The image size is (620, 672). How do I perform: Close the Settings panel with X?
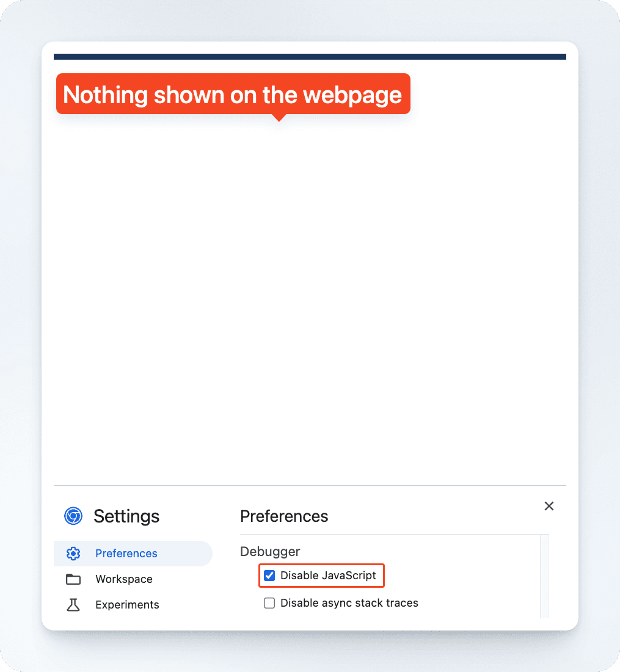point(549,506)
